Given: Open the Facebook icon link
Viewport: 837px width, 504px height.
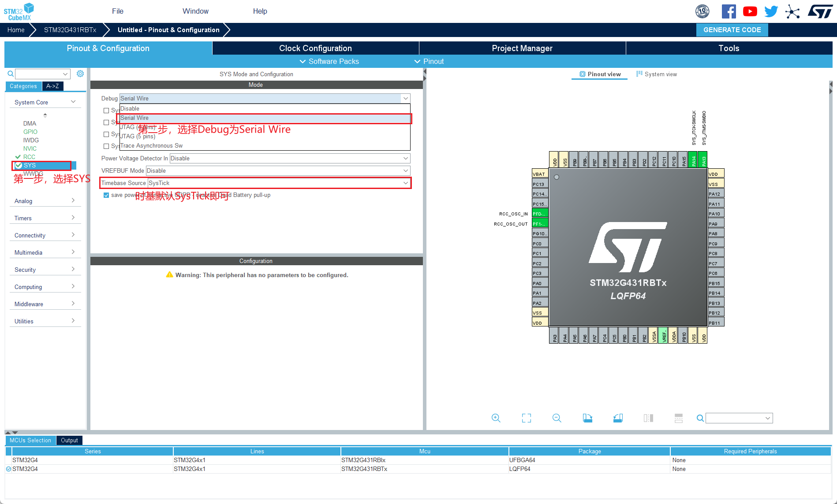Looking at the screenshot, I should (x=729, y=11).
